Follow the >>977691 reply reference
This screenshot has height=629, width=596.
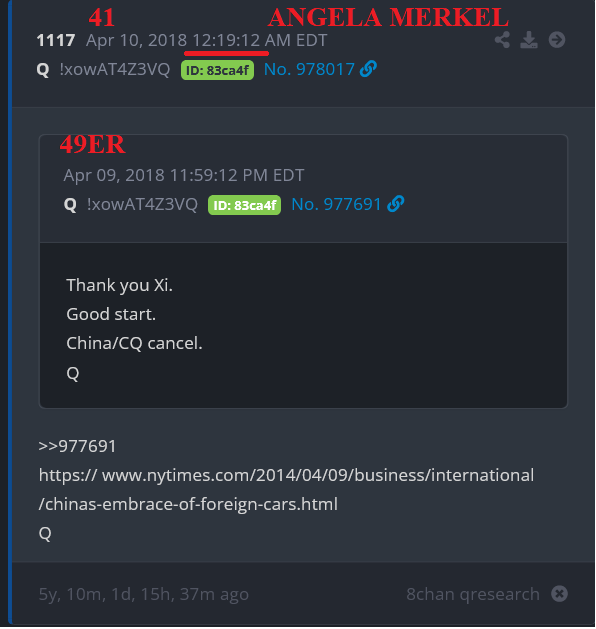77,446
